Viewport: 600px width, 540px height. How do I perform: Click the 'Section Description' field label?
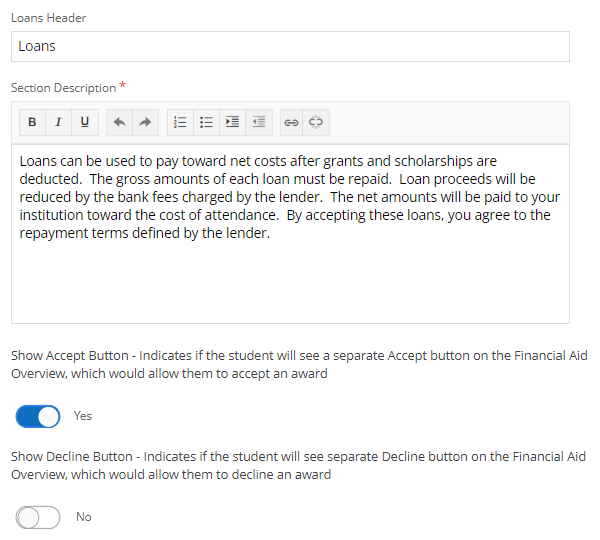[x=63, y=88]
